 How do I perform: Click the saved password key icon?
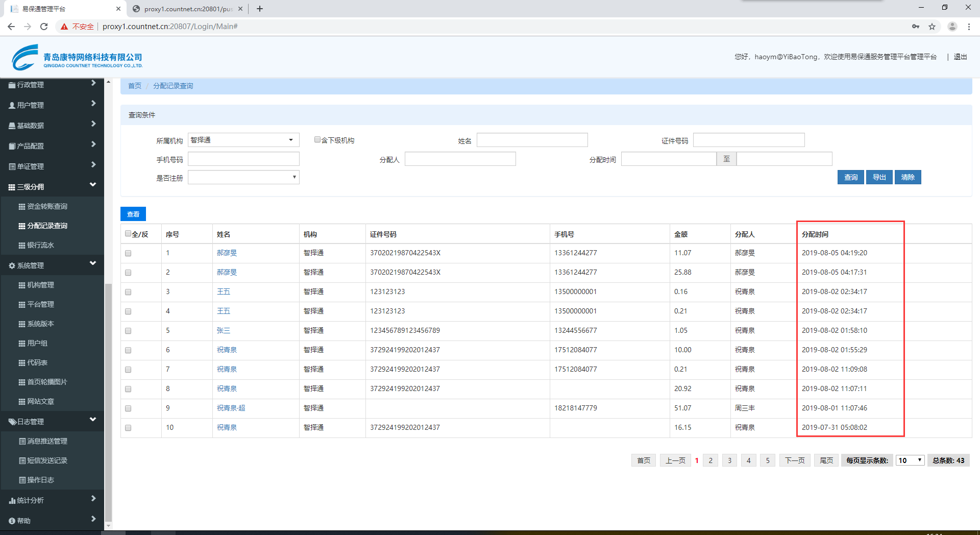pos(916,27)
